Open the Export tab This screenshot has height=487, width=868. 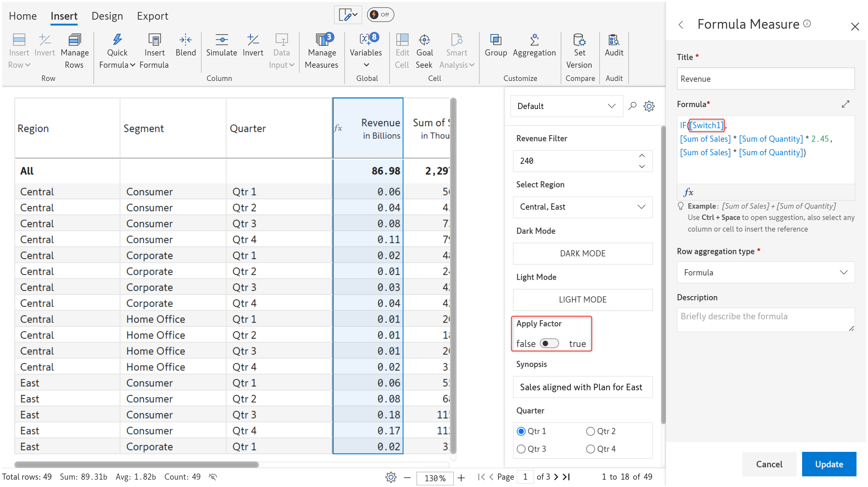click(152, 16)
